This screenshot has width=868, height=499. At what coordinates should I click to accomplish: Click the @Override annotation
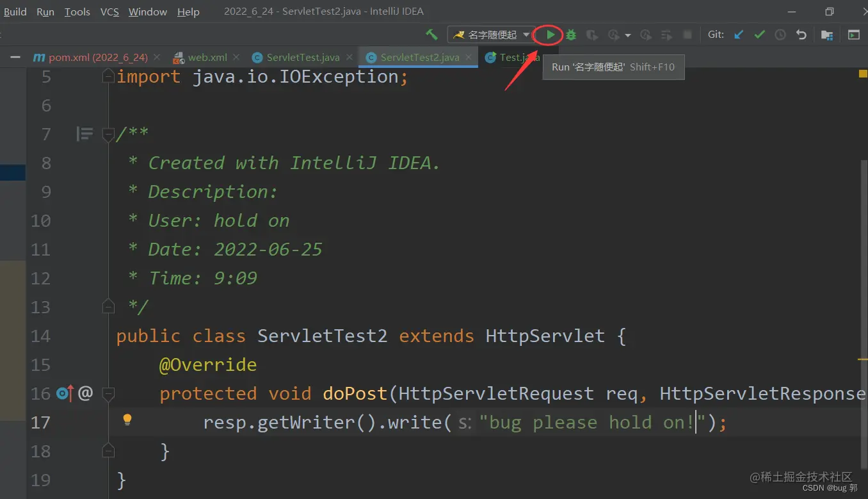pos(208,364)
